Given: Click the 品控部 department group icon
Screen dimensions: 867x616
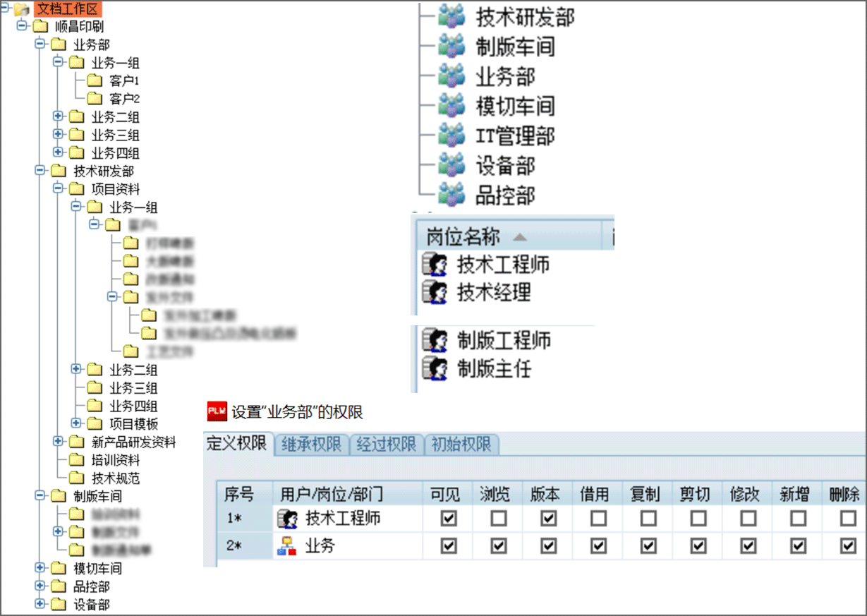Looking at the screenshot, I should tap(451, 195).
